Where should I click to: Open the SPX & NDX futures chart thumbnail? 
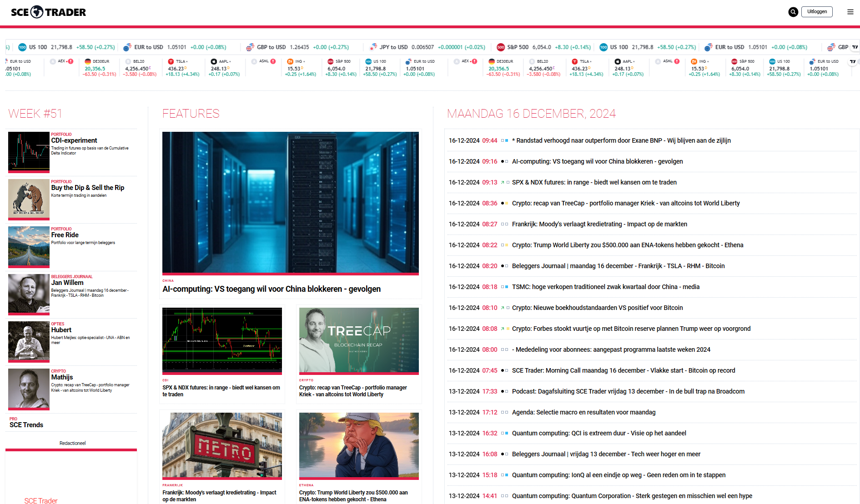222,340
